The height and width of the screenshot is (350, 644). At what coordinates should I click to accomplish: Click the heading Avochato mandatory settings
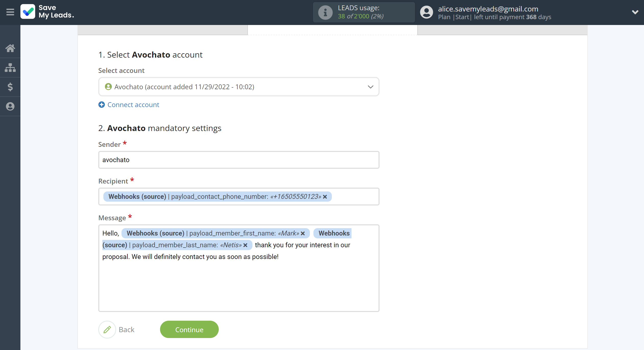160,128
